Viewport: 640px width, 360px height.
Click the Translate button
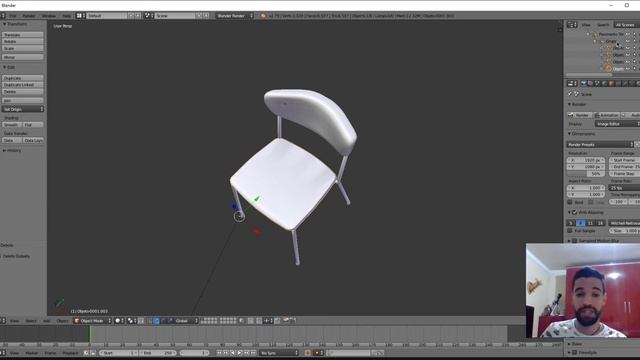click(x=22, y=35)
